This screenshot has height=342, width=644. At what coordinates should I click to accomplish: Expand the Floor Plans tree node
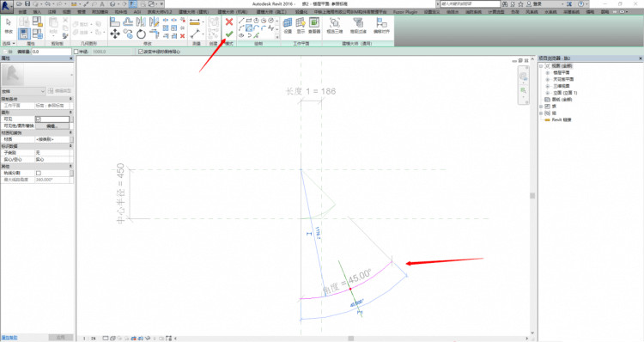[x=548, y=72]
